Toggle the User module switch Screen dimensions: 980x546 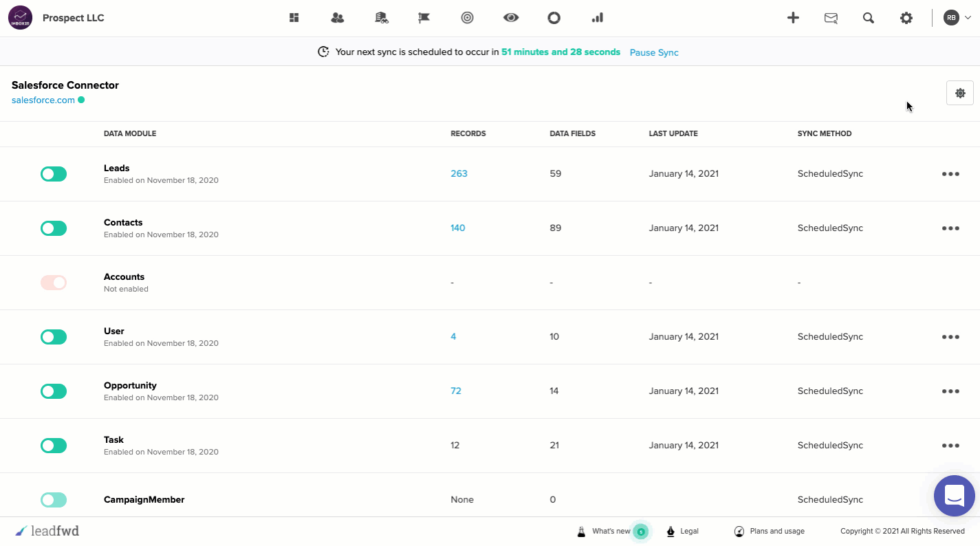[54, 337]
